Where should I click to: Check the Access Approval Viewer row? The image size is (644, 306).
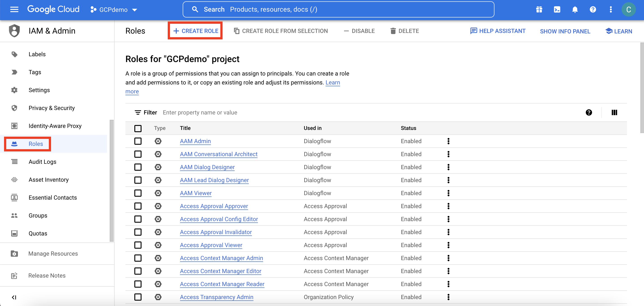(x=138, y=245)
